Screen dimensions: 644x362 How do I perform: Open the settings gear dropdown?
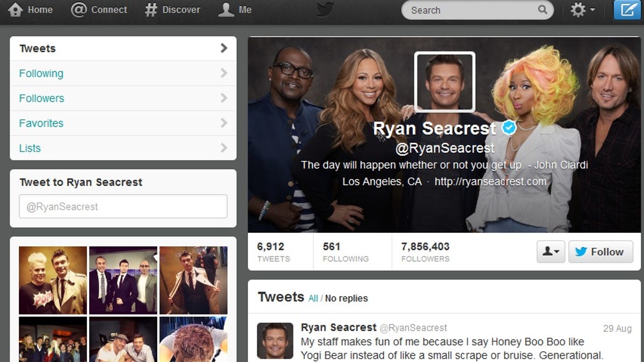(582, 10)
